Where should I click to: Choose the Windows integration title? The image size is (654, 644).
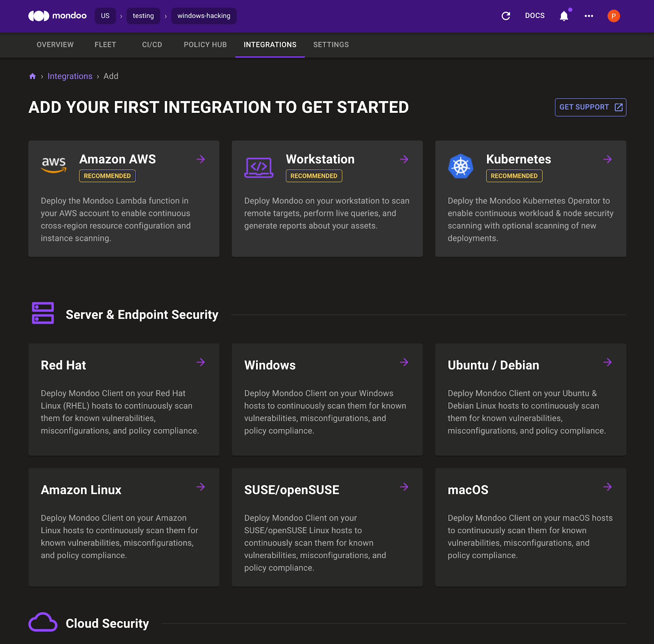pyautogui.click(x=270, y=365)
